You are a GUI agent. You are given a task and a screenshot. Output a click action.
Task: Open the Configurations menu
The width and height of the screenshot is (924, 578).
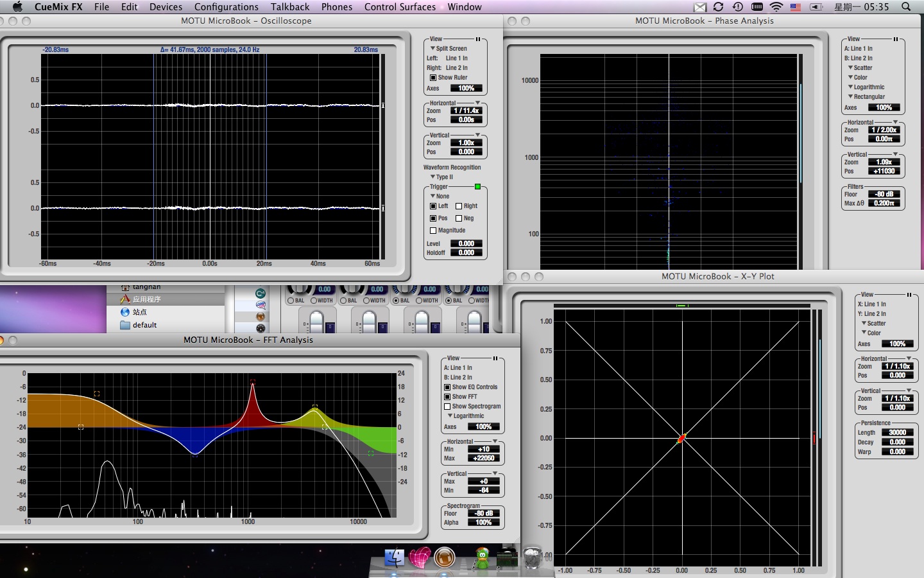click(x=227, y=7)
